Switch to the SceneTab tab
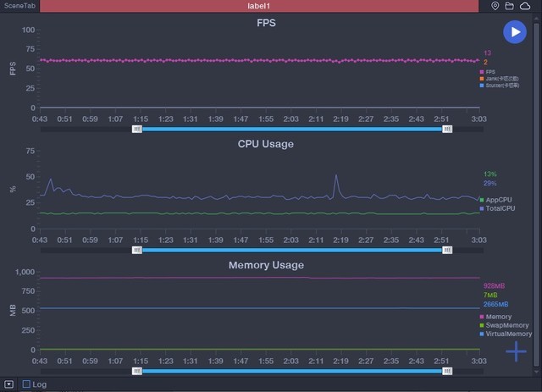 point(19,6)
